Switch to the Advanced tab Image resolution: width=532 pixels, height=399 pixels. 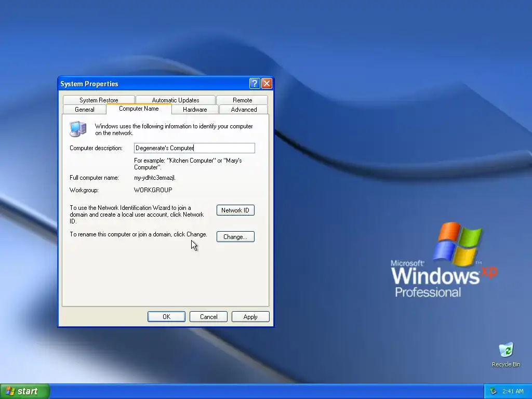pos(244,109)
